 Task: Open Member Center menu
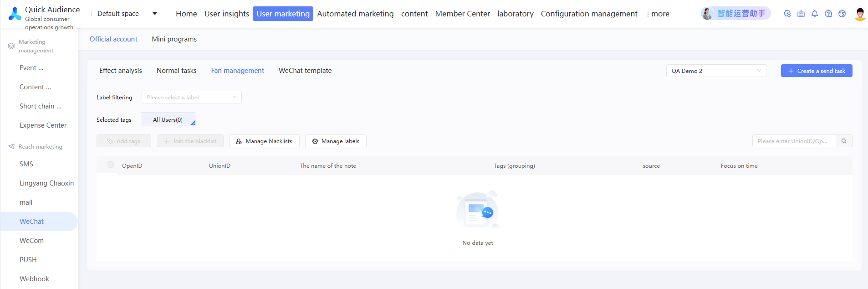[x=462, y=14]
